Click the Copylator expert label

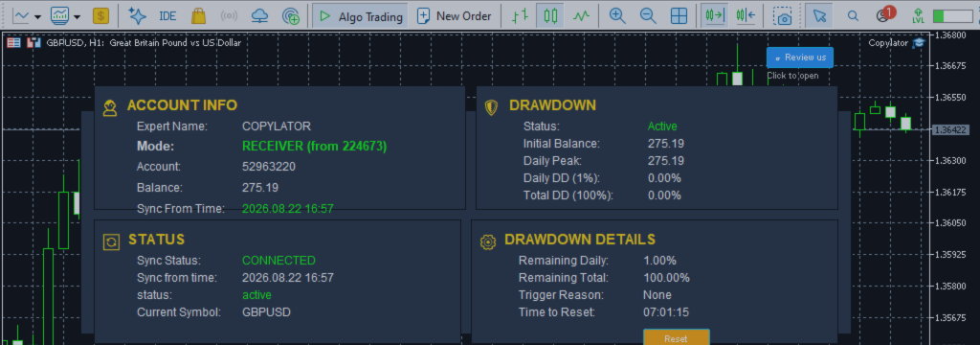887,42
